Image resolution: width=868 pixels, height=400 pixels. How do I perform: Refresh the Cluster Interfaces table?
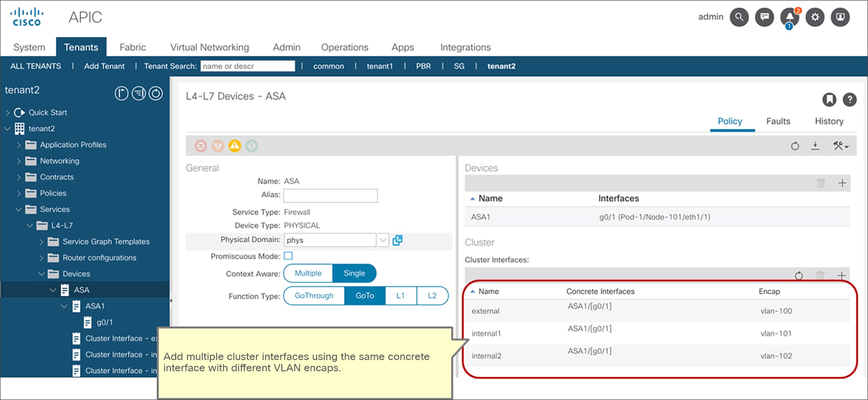[799, 275]
